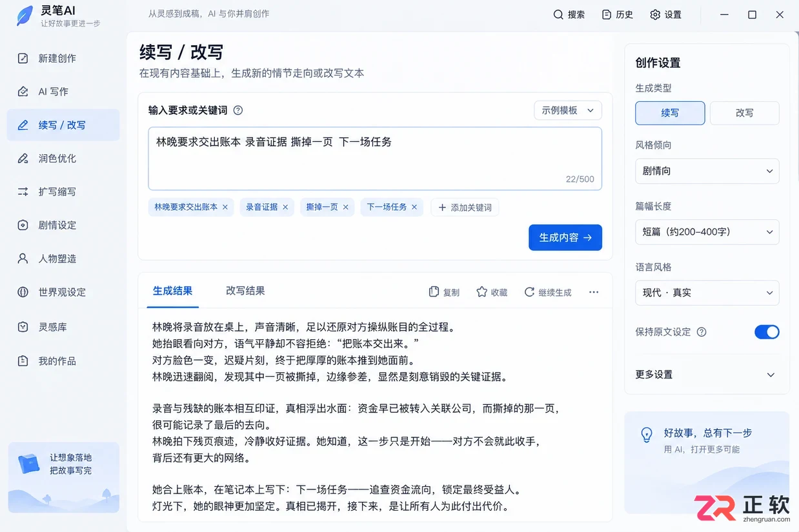Image resolution: width=799 pixels, height=532 pixels.
Task: Click the 我的作品 document icon
Action: pyautogui.click(x=23, y=361)
